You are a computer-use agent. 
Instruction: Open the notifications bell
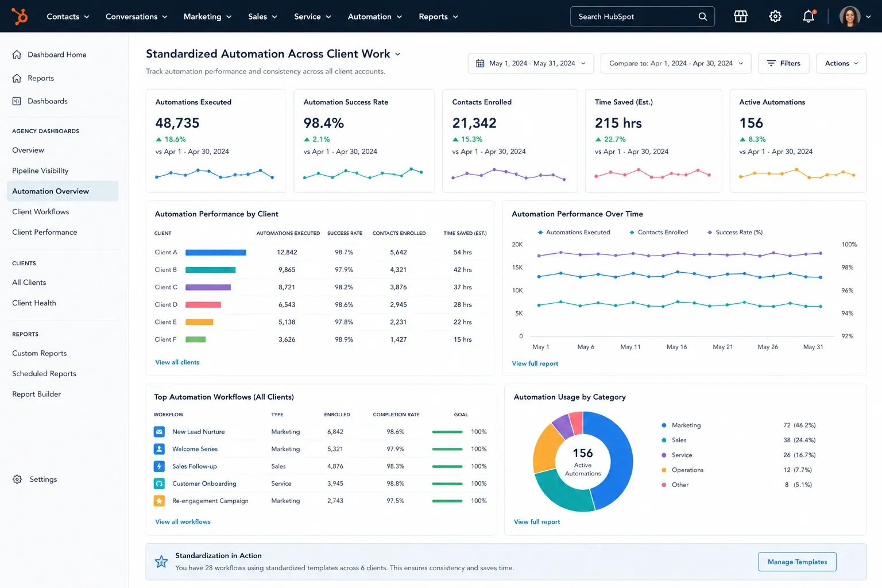(808, 16)
